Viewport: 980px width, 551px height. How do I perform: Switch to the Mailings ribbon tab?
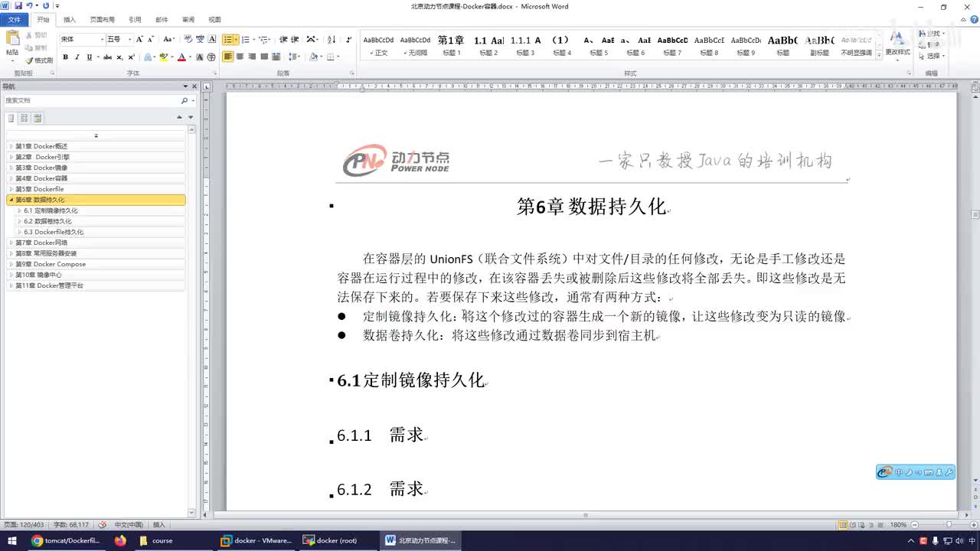[162, 19]
